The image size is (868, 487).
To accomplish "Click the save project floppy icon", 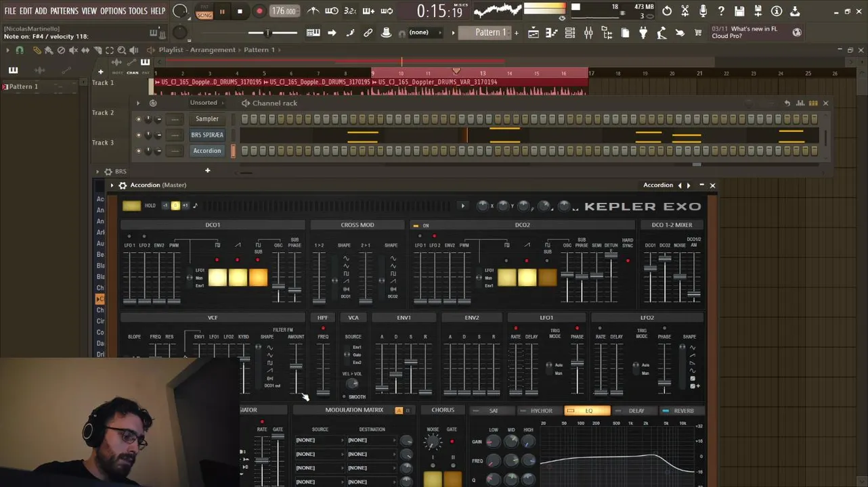I will click(739, 11).
